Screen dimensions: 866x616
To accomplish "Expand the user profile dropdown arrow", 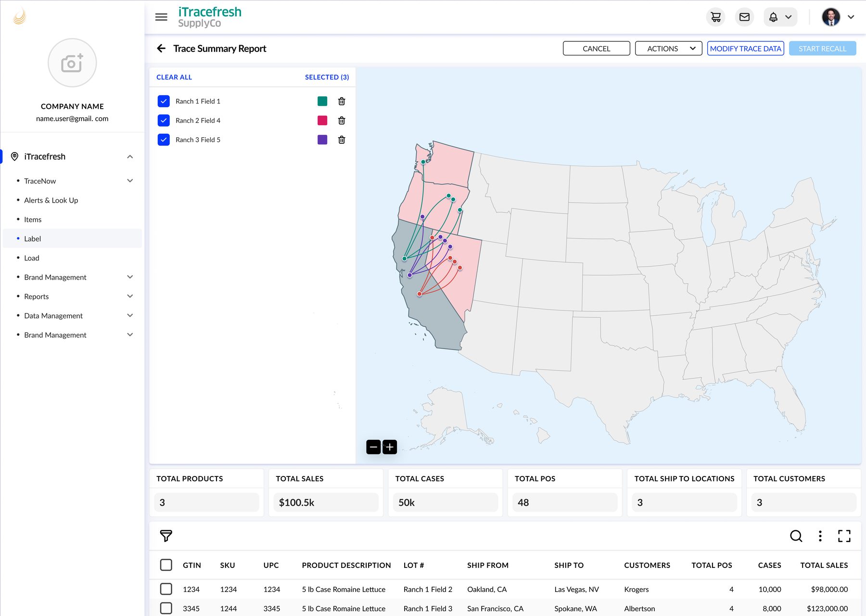I will 851,17.
